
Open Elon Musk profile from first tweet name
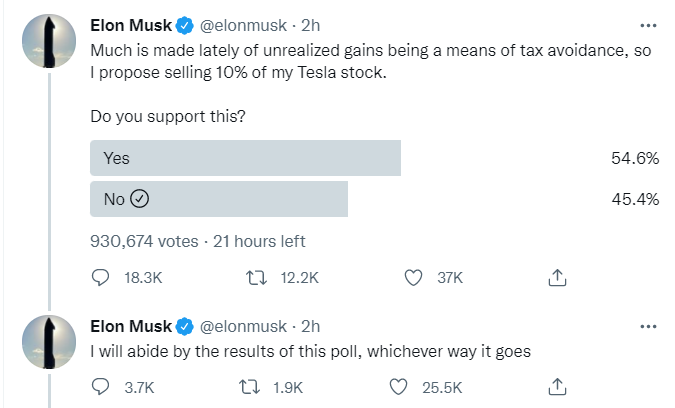(x=131, y=25)
